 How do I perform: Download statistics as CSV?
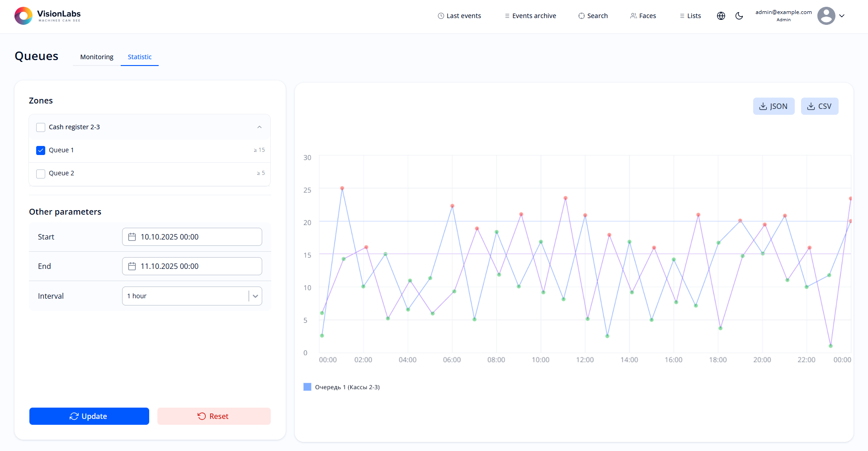819,106
